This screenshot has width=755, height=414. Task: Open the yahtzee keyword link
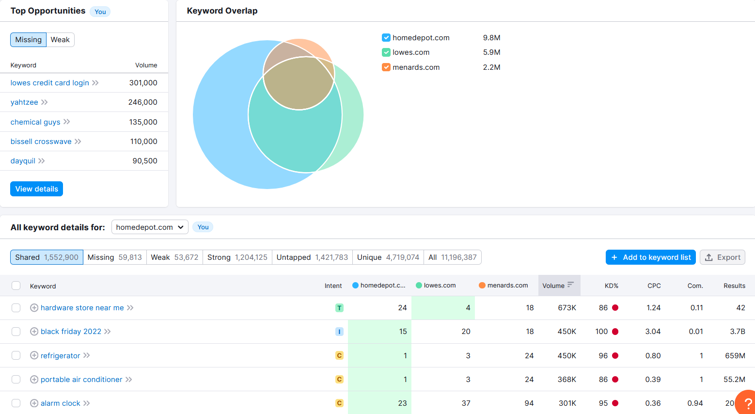click(24, 102)
